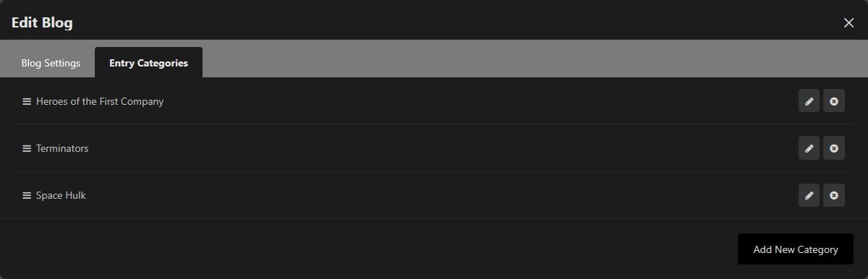Open the Entry Categories tab
The image size is (868, 279).
click(x=148, y=63)
